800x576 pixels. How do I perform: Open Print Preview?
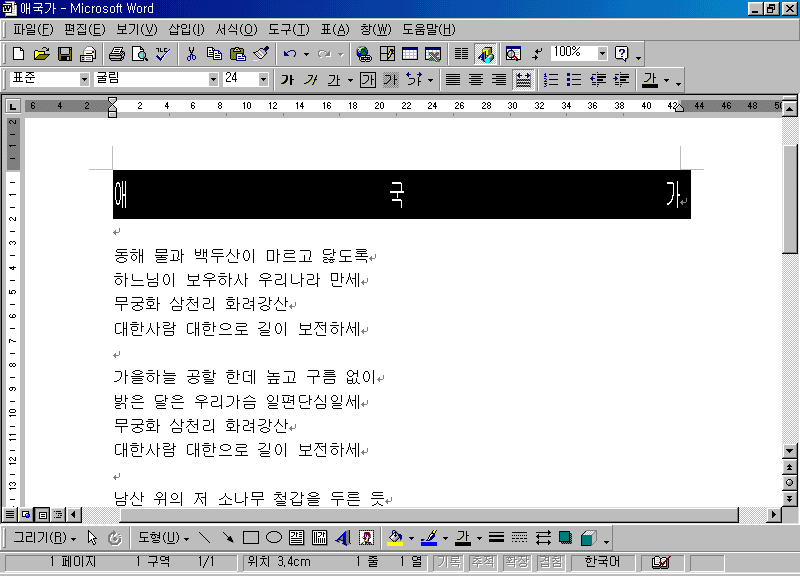pos(140,54)
